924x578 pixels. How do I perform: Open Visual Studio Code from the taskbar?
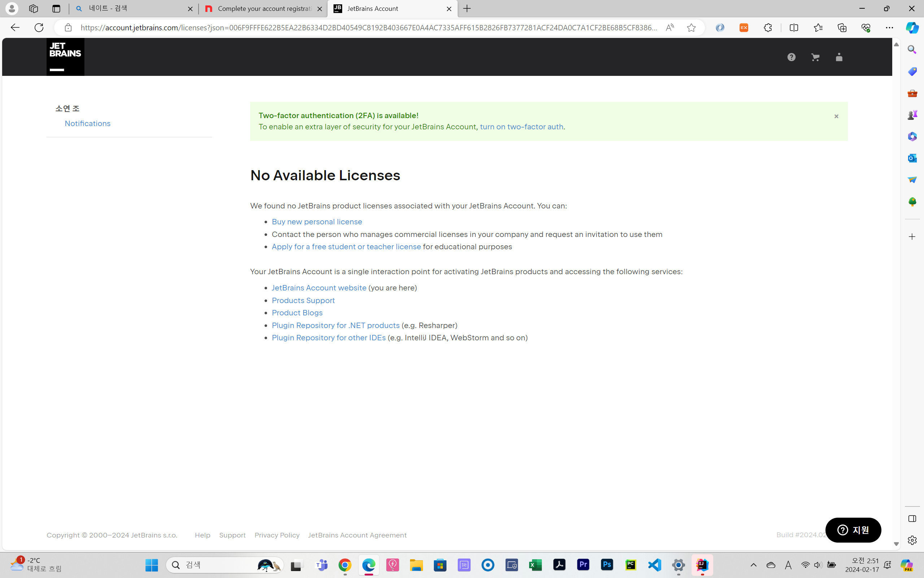654,565
